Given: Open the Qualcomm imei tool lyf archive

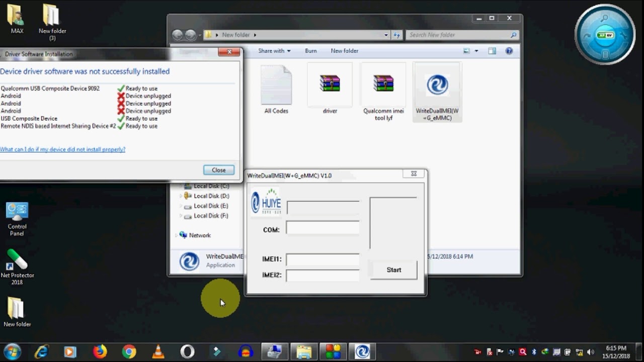Looking at the screenshot, I should tap(383, 92).
